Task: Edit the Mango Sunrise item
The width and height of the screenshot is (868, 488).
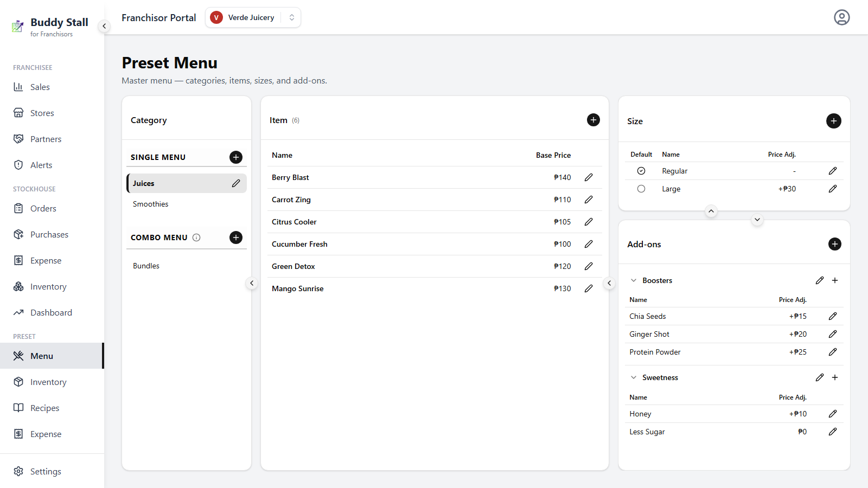Action: coord(589,288)
